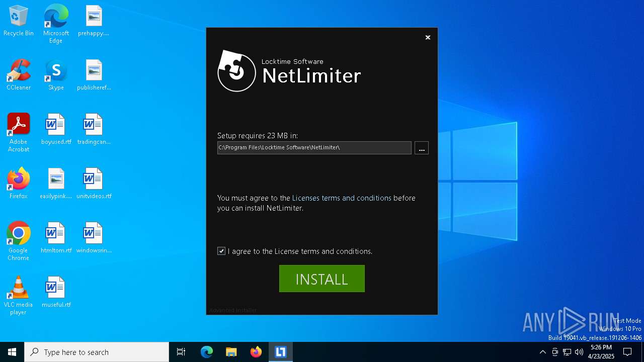The width and height of the screenshot is (644, 362).
Task: Select boyused.rtf document
Action: coord(56,130)
